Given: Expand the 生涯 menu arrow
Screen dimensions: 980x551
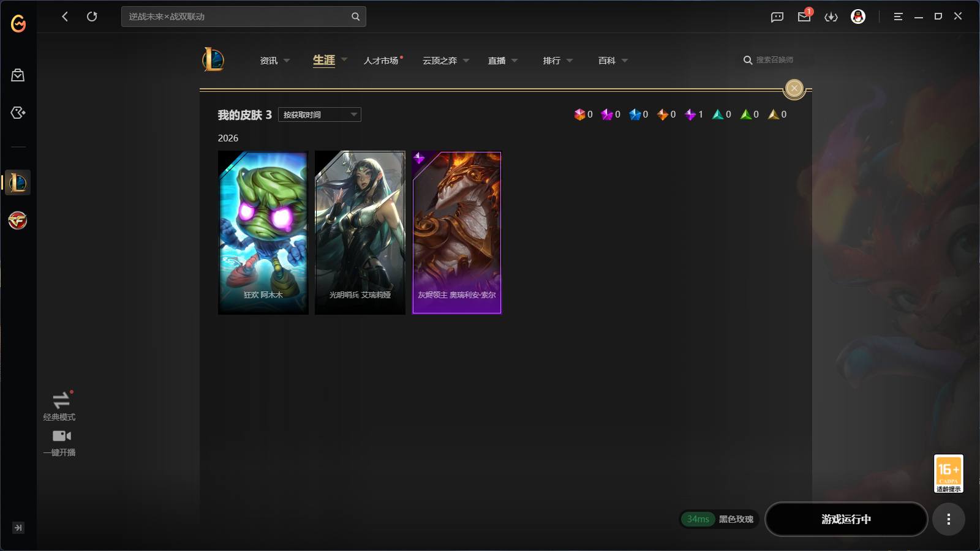Looking at the screenshot, I should point(344,60).
